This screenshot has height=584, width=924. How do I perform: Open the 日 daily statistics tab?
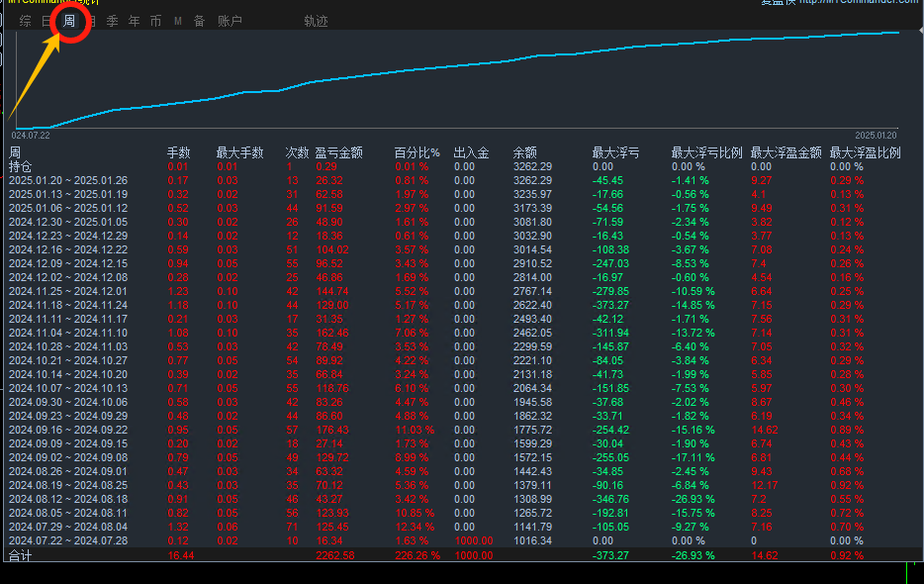[x=47, y=21]
